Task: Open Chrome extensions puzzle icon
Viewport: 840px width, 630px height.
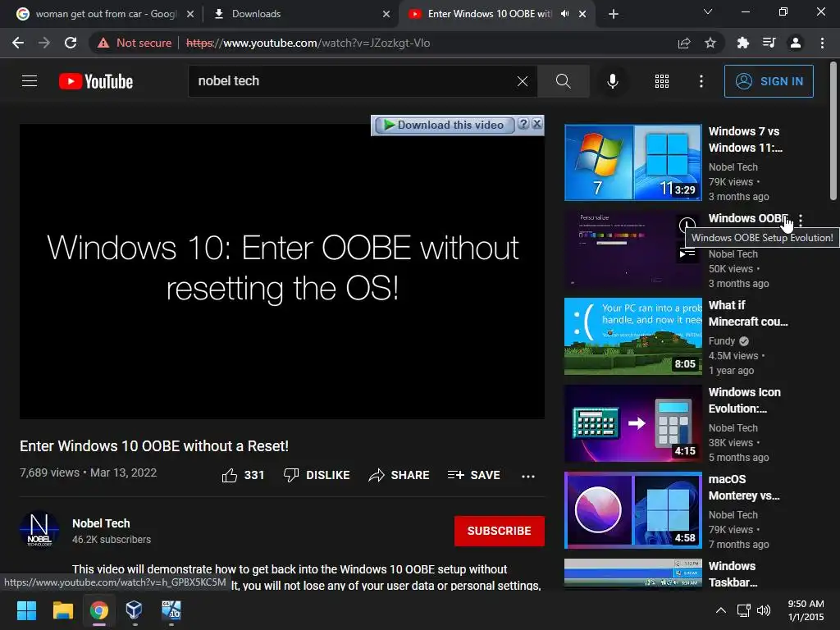Action: (x=742, y=43)
